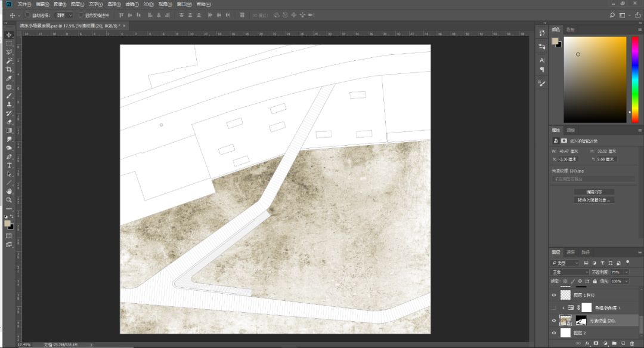The height and width of the screenshot is (348, 644).
Task: Click the 编辑内容 button
Action: click(x=594, y=192)
